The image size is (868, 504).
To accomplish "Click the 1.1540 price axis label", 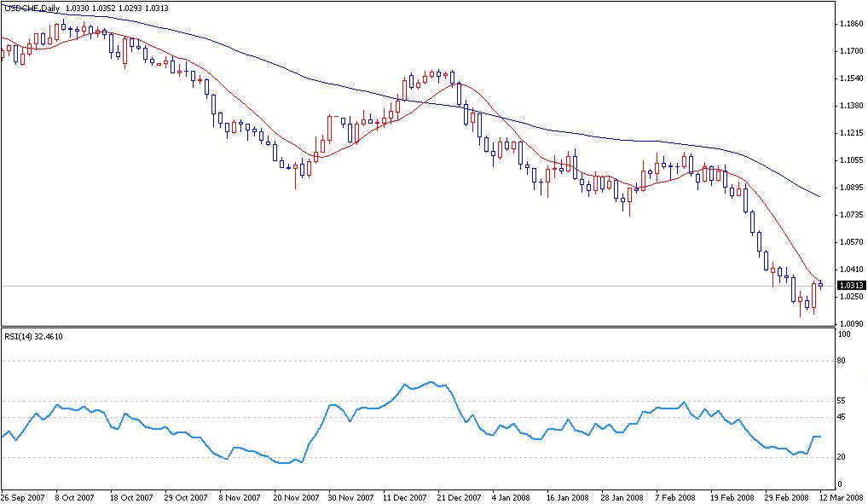I will click(852, 78).
